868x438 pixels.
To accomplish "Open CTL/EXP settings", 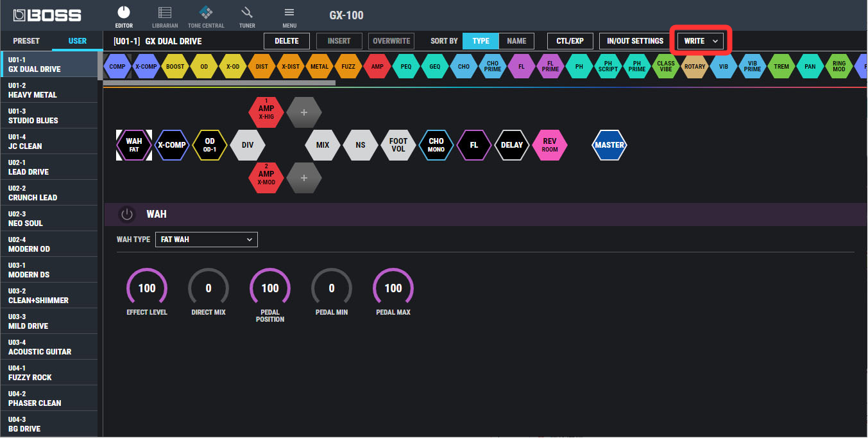I will point(570,41).
